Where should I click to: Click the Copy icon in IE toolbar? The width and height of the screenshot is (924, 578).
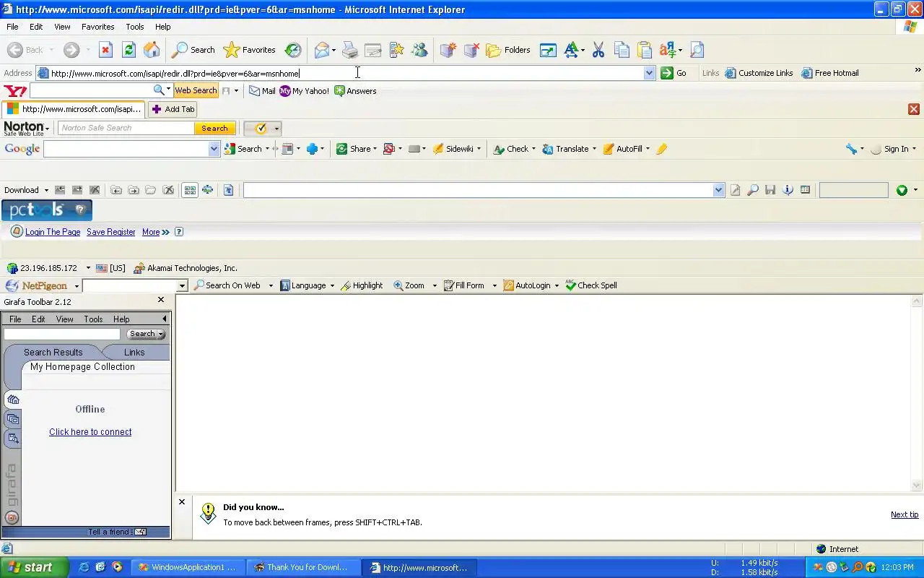pos(622,50)
